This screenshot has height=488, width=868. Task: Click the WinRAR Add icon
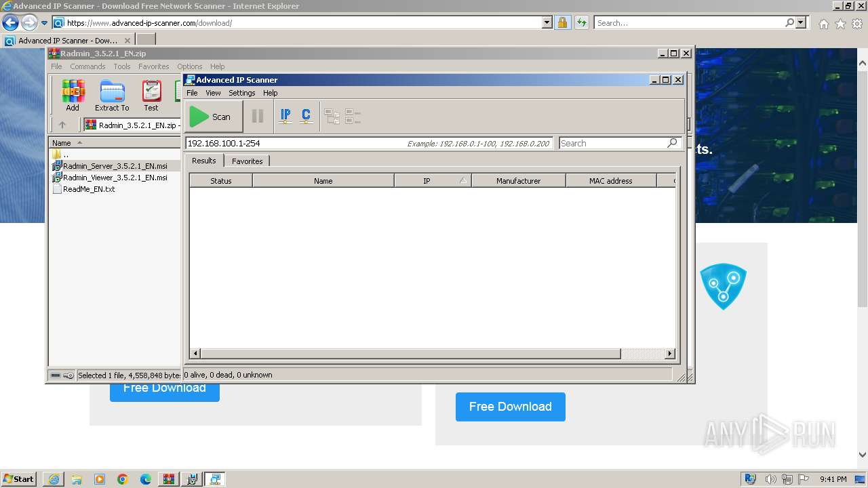click(x=73, y=96)
